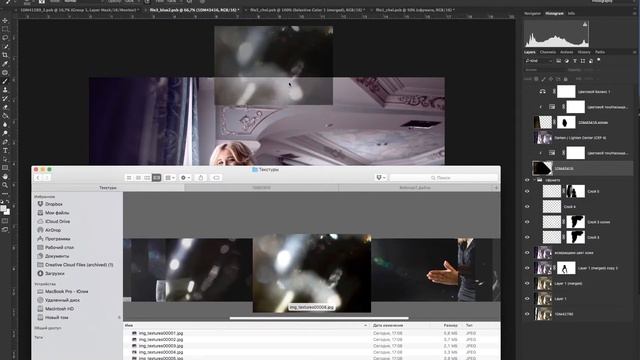Switch Finder to list view

tap(138, 178)
